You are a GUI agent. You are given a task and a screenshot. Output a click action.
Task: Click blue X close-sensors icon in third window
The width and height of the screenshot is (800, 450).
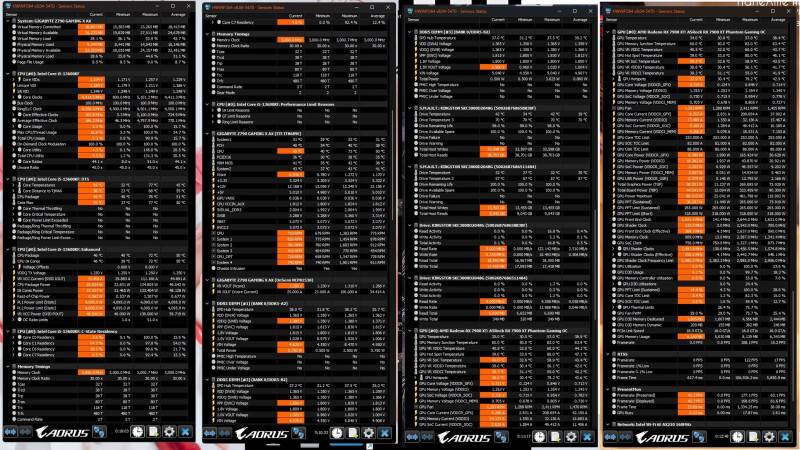pos(587,437)
